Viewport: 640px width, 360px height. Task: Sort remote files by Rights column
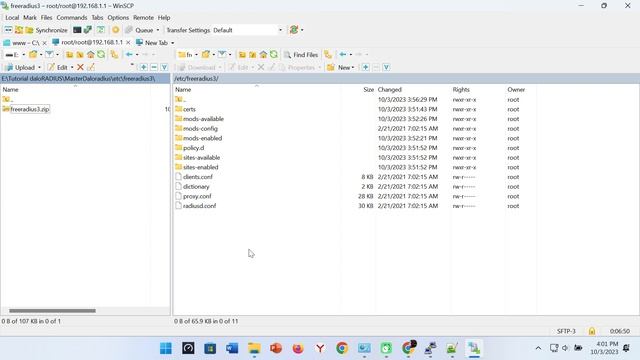pos(461,89)
